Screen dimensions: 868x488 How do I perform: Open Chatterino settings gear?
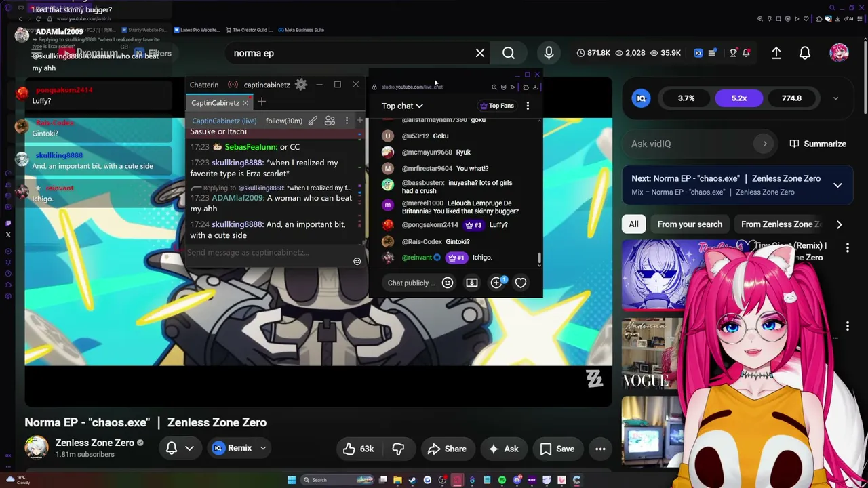[x=301, y=85]
